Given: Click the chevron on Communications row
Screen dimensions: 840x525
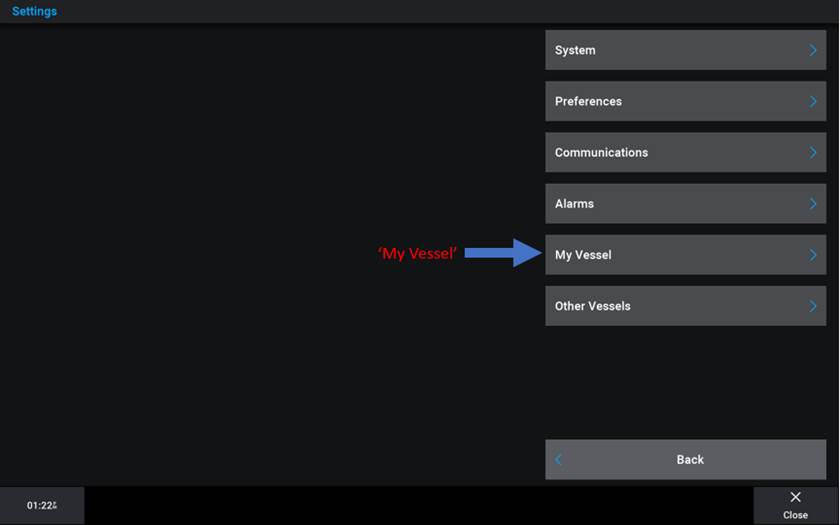Looking at the screenshot, I should tap(812, 153).
